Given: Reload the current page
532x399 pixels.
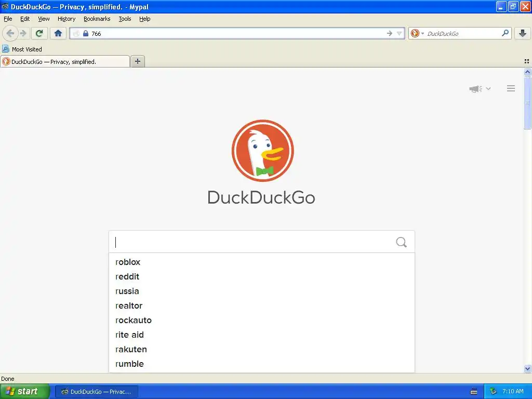Looking at the screenshot, I should (x=39, y=33).
